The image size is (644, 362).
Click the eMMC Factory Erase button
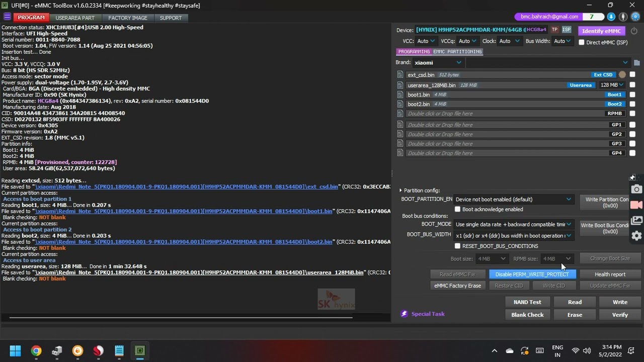[x=457, y=286]
